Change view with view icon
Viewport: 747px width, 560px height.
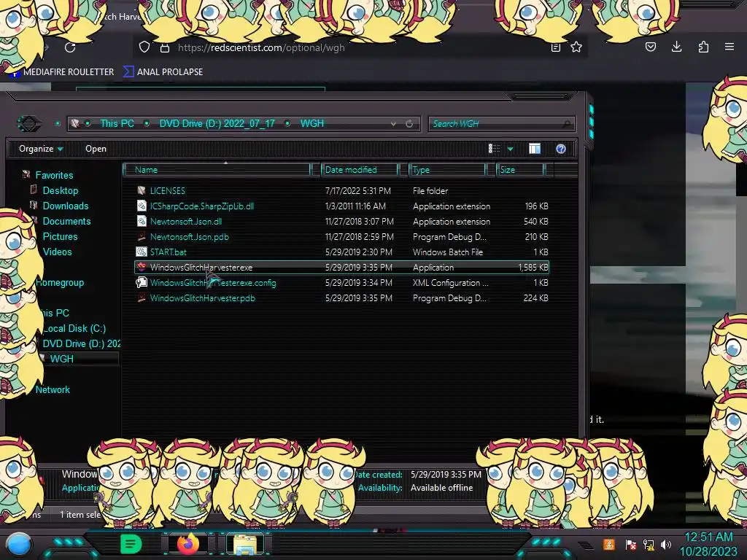[x=494, y=149]
